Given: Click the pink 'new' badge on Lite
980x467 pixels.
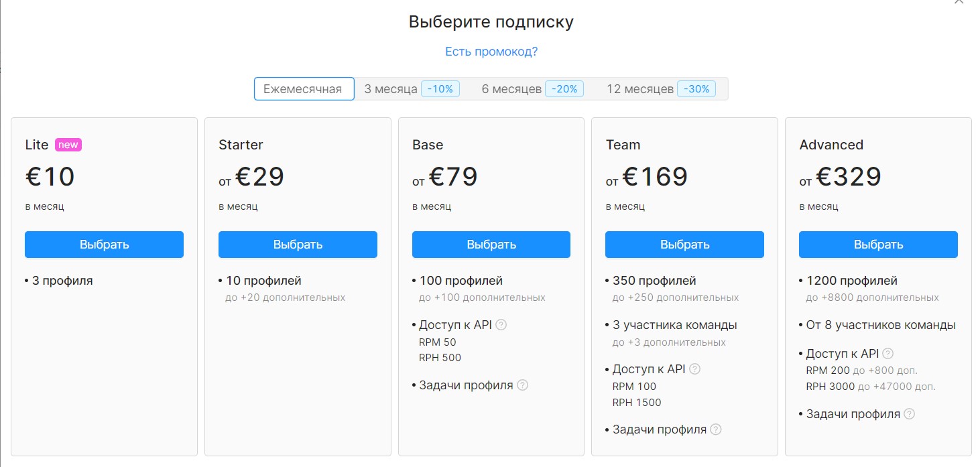Looking at the screenshot, I should coord(68,145).
